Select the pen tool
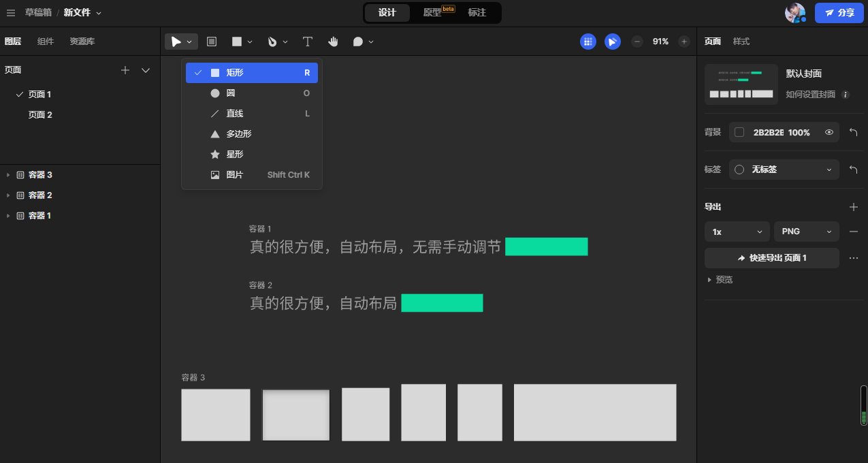The width and height of the screenshot is (868, 463). tap(272, 42)
